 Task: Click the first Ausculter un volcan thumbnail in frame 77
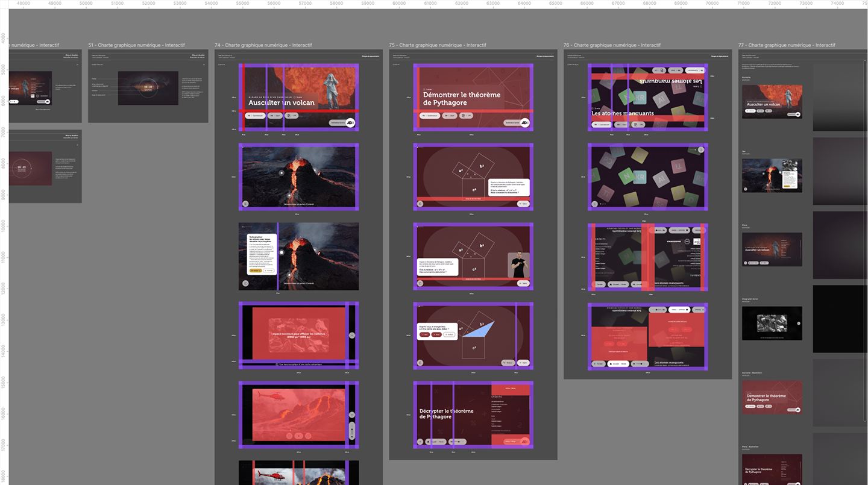pyautogui.click(x=772, y=101)
